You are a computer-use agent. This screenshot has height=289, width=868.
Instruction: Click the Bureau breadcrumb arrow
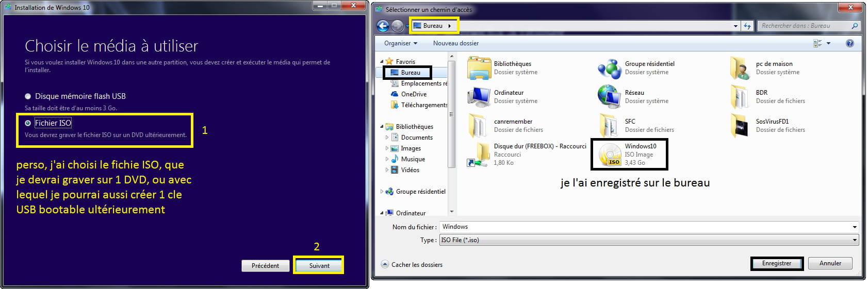(450, 26)
